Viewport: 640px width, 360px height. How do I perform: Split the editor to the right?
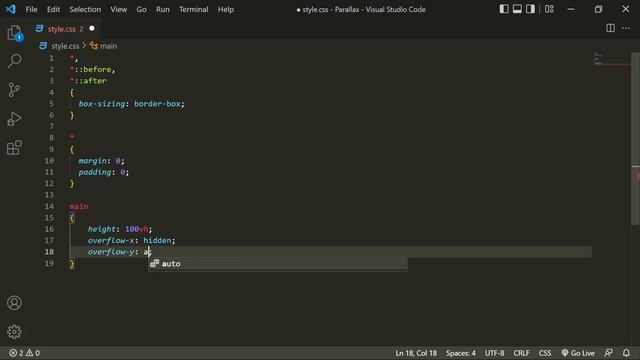pyautogui.click(x=610, y=28)
